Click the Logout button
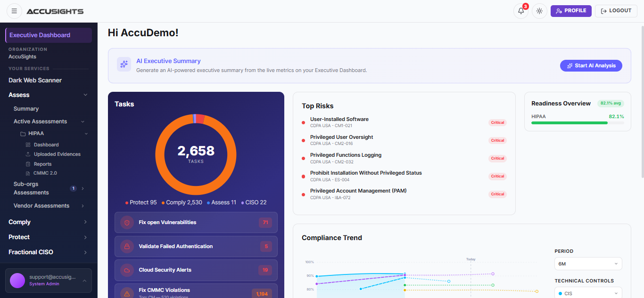Viewport: 644px width, 298px height. click(x=616, y=11)
